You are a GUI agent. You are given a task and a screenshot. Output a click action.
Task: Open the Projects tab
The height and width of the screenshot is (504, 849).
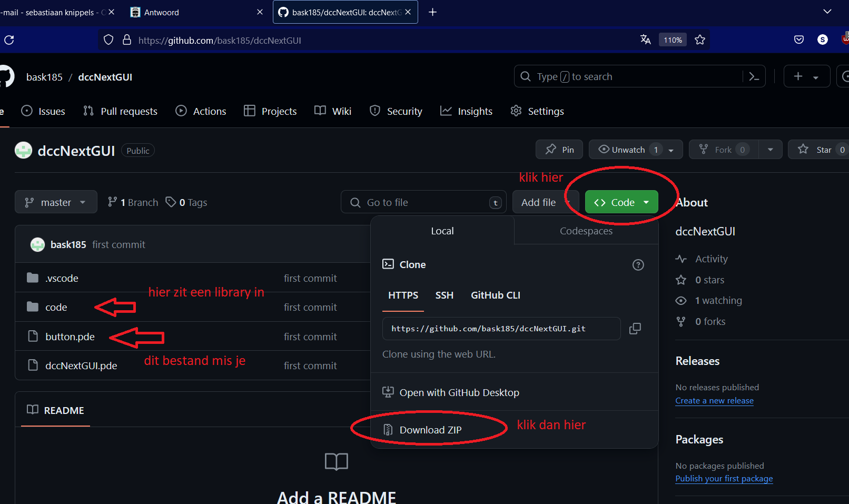(270, 111)
